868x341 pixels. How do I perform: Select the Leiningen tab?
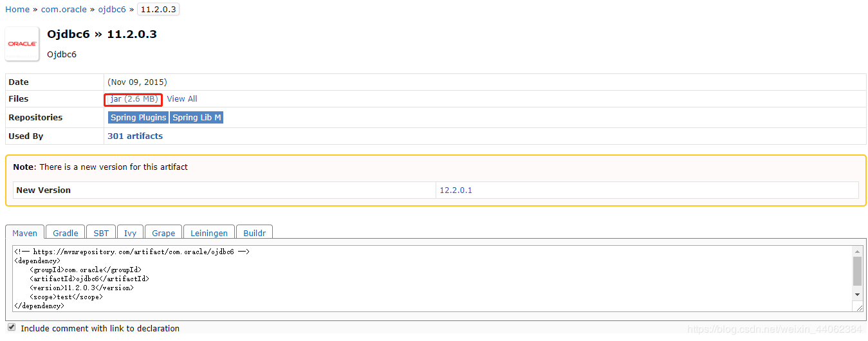tap(209, 233)
